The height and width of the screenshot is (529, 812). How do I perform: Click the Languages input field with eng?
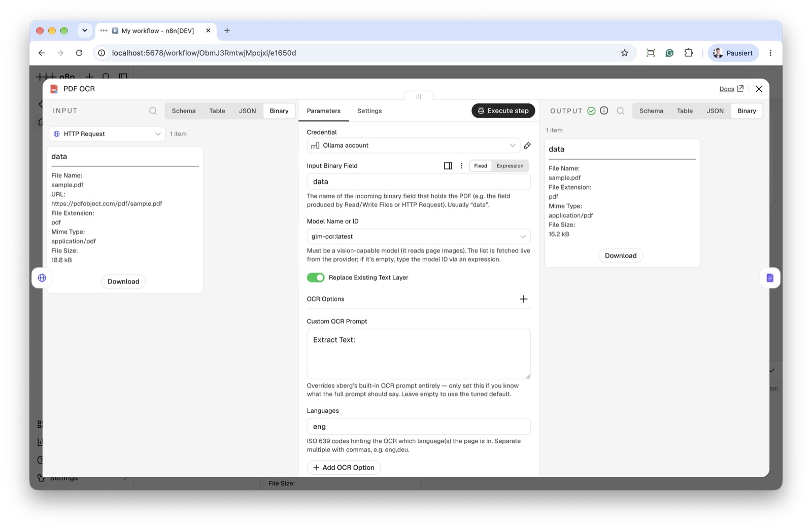point(419,427)
